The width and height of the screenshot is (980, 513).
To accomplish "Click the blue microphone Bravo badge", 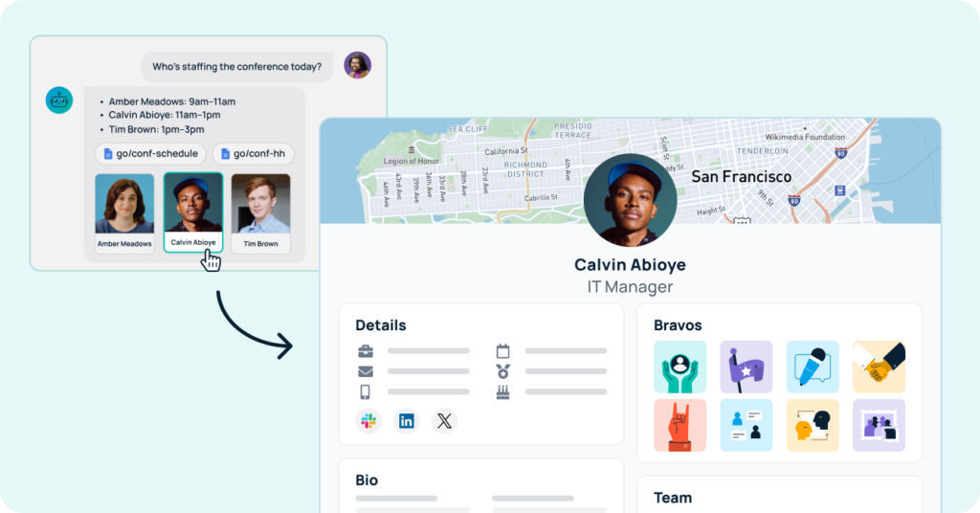I will pyautogui.click(x=813, y=367).
